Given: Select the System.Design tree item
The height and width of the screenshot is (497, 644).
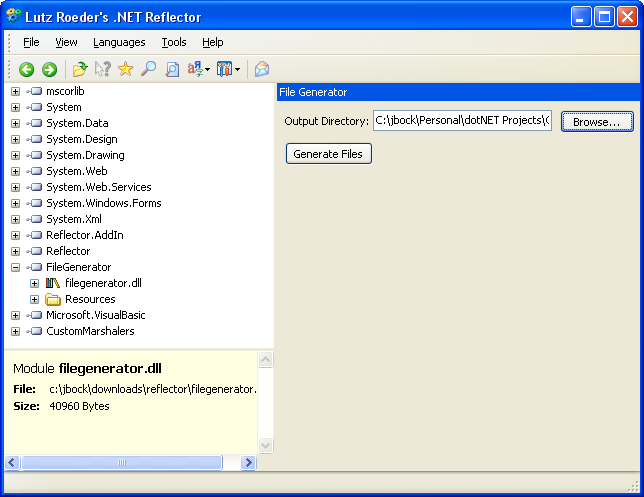Looking at the screenshot, I should pyautogui.click(x=82, y=139).
